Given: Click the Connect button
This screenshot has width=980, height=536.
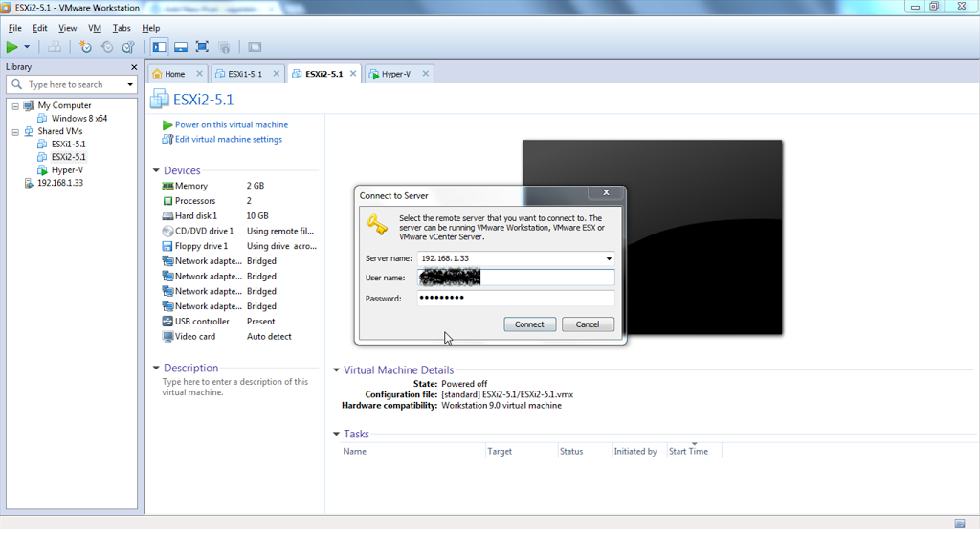Looking at the screenshot, I should 529,324.
